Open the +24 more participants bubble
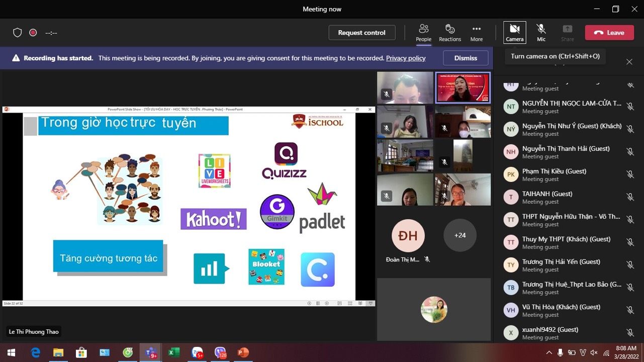 tap(460, 235)
